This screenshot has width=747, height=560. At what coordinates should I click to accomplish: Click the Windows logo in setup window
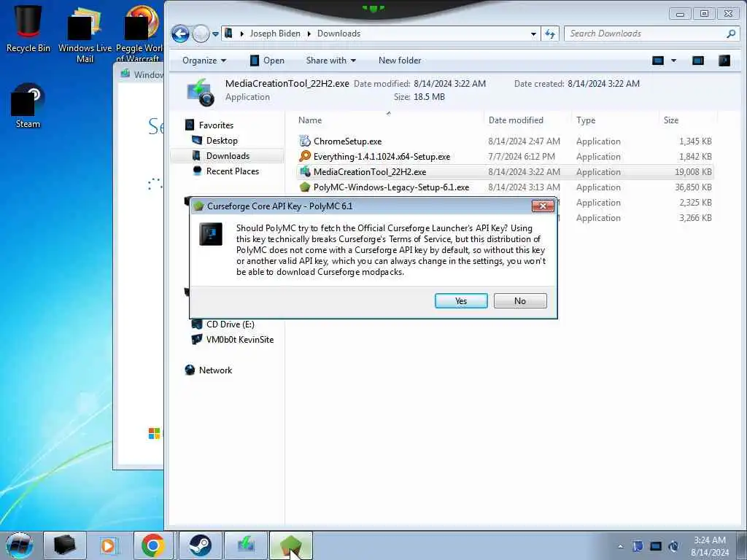coord(155,433)
